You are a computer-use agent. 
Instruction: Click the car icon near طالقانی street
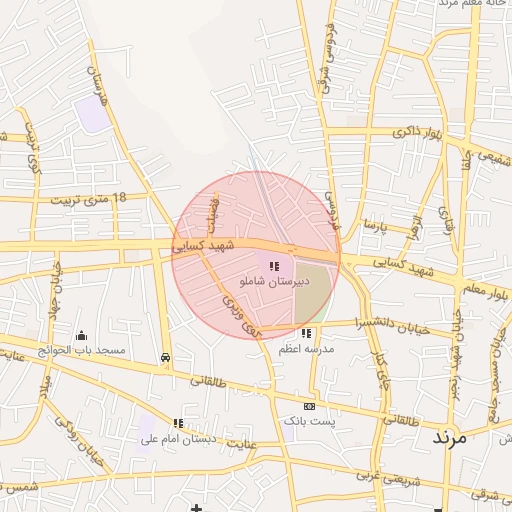pyautogui.click(x=165, y=358)
